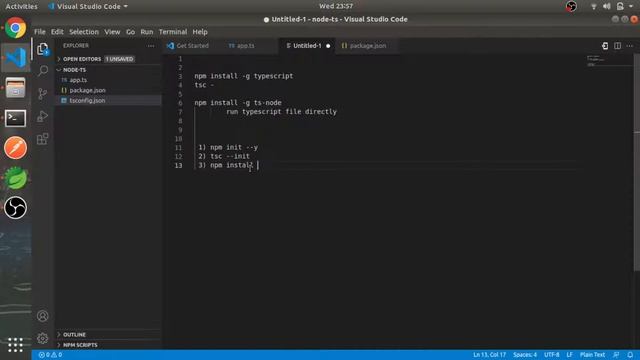Open the Files app from dock
The width and height of the screenshot is (640, 360).
click(16, 88)
